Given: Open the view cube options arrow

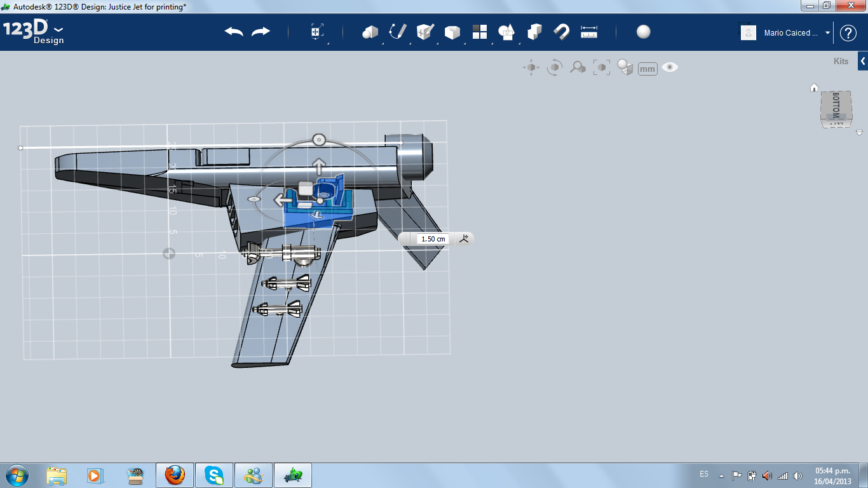Looking at the screenshot, I should [859, 133].
